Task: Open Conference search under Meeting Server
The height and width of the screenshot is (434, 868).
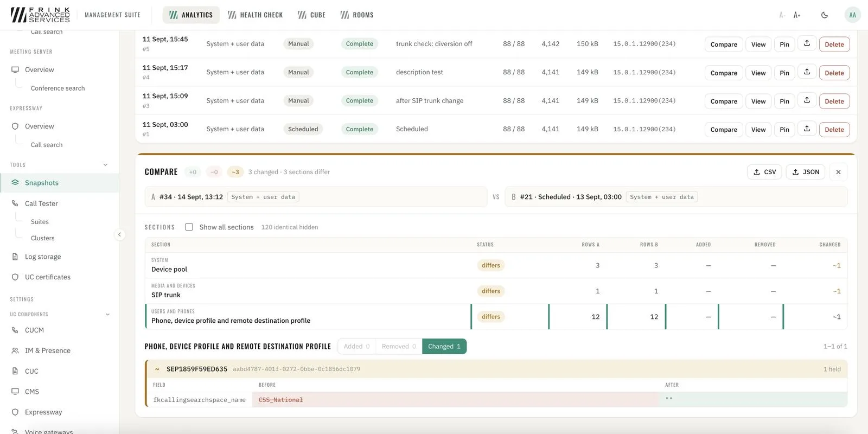Action: 58,88
